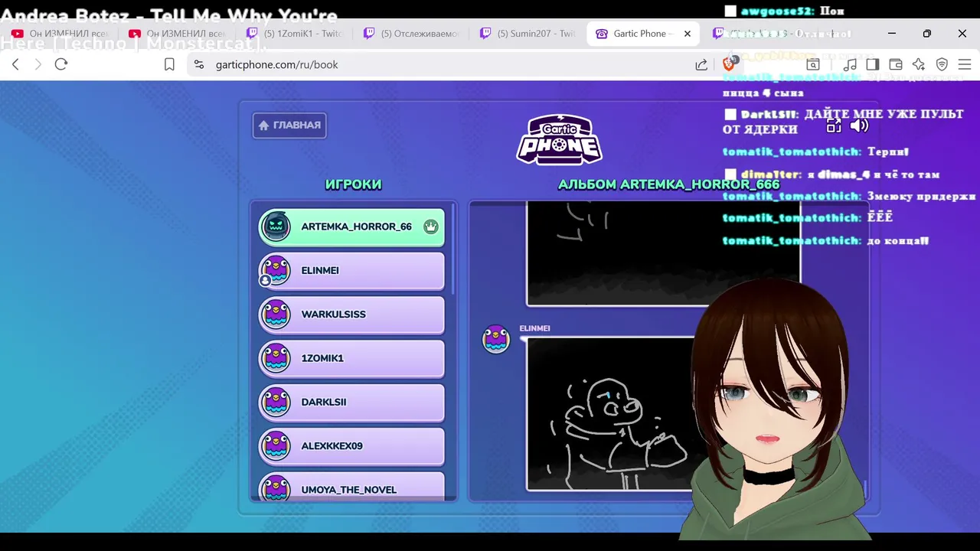The image size is (980, 551).
Task: Click the speaker volume icon over the chat
Action: tap(859, 126)
